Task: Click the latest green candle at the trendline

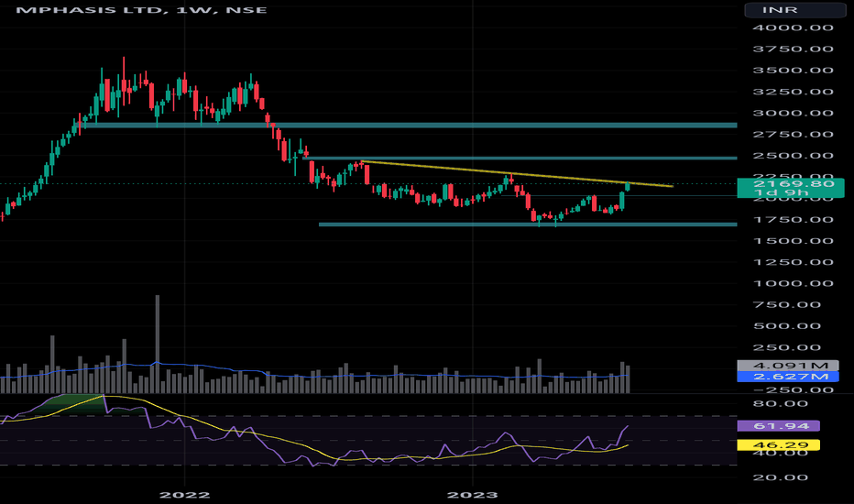Action: coord(628,186)
